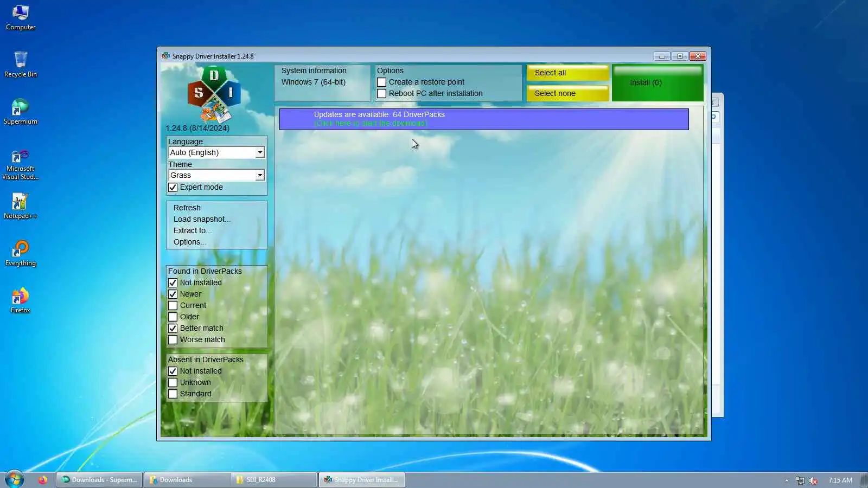
Task: Check the Worse match filter
Action: click(x=173, y=339)
